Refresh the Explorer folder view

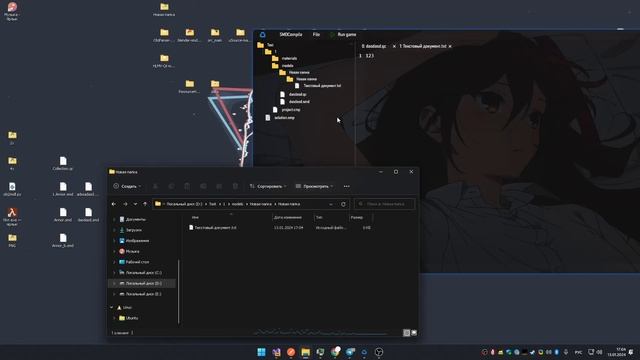tap(343, 204)
